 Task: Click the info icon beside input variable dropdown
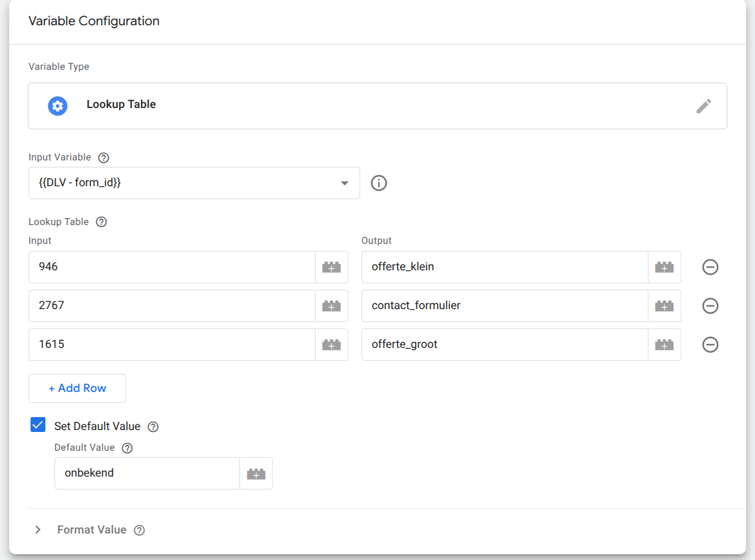click(x=379, y=183)
